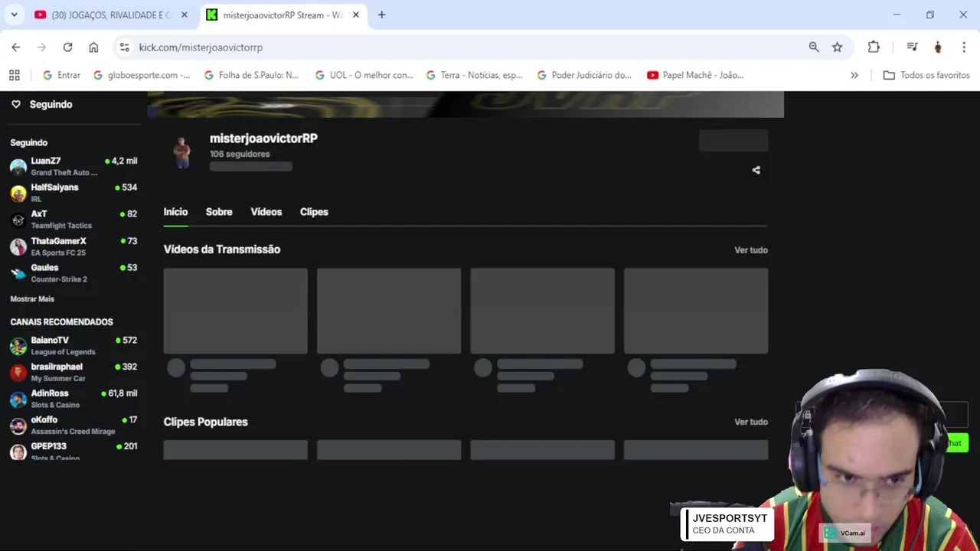Switch to the YouTube JOGAÇOS tab
Image resolution: width=980 pixels, height=551 pixels.
[111, 15]
